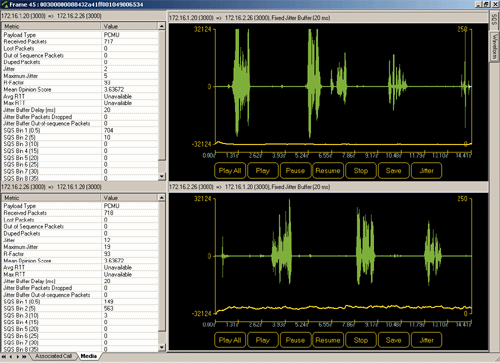Resume playback in the lower waveform panel
Screen dimensions: 500x363
coord(328,340)
